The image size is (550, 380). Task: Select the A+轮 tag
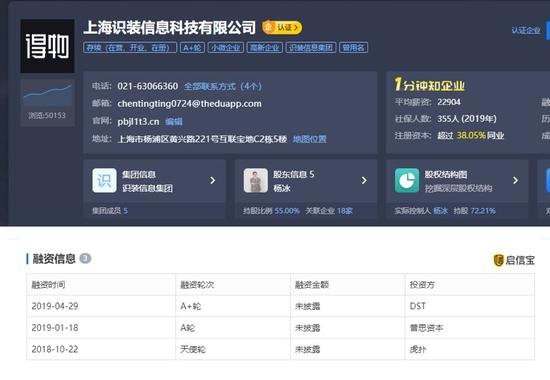pos(192,48)
